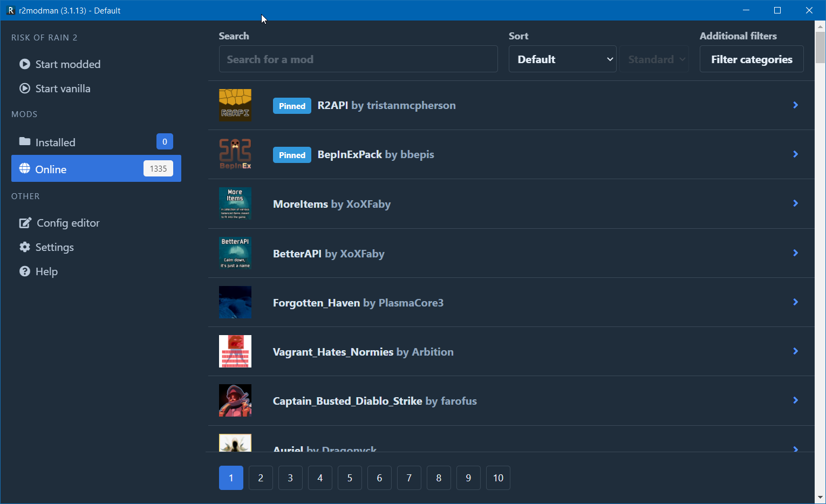The width and height of the screenshot is (826, 504).
Task: Click the r2modman app icon in title bar
Action: [x=10, y=10]
